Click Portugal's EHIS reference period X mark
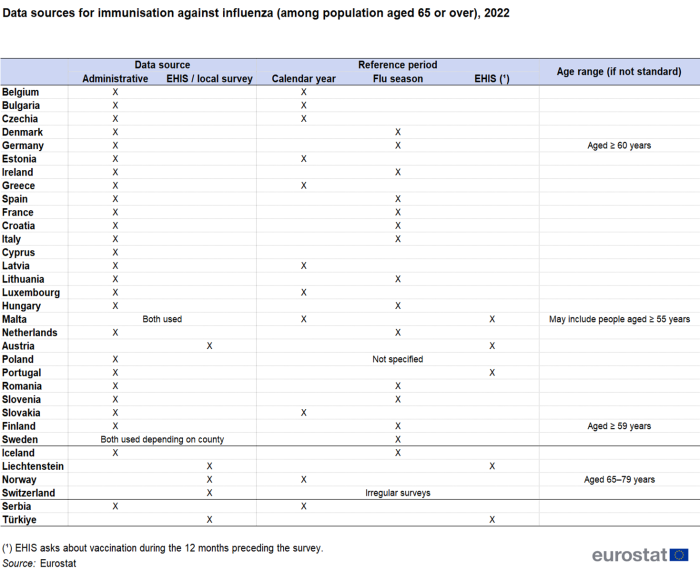 [492, 373]
